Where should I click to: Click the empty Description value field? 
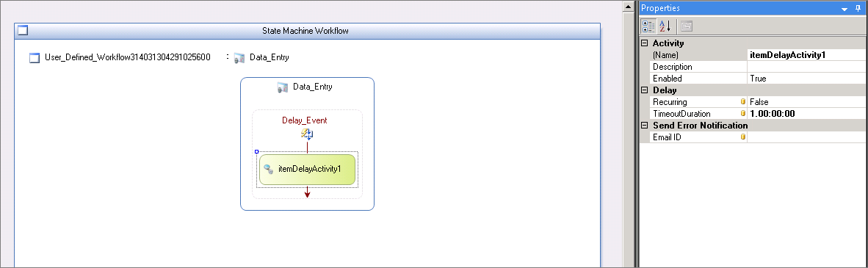807,66
